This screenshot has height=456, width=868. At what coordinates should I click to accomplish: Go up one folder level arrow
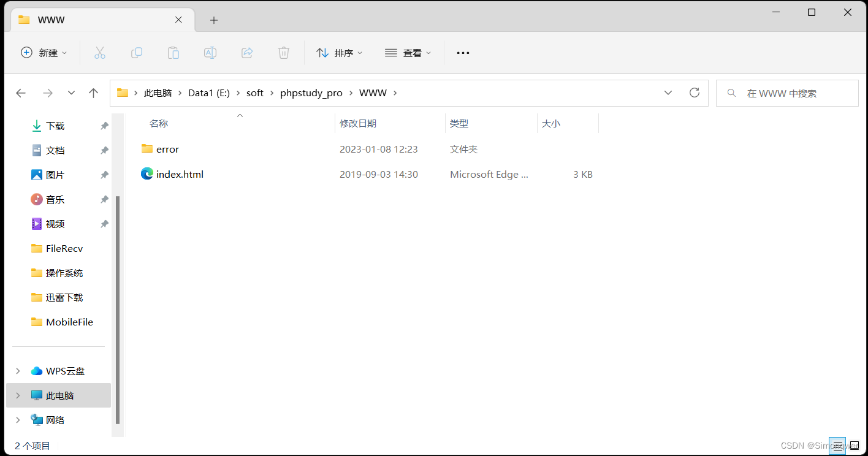coord(93,93)
